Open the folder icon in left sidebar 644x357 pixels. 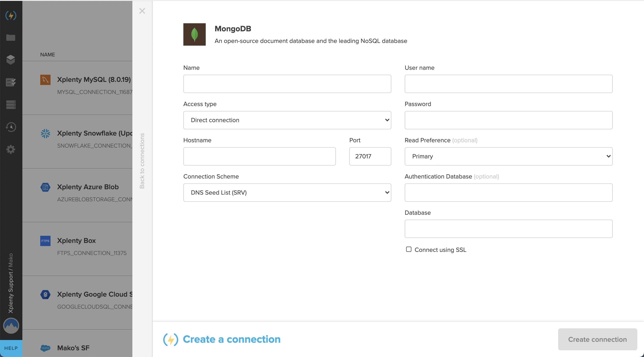(11, 38)
